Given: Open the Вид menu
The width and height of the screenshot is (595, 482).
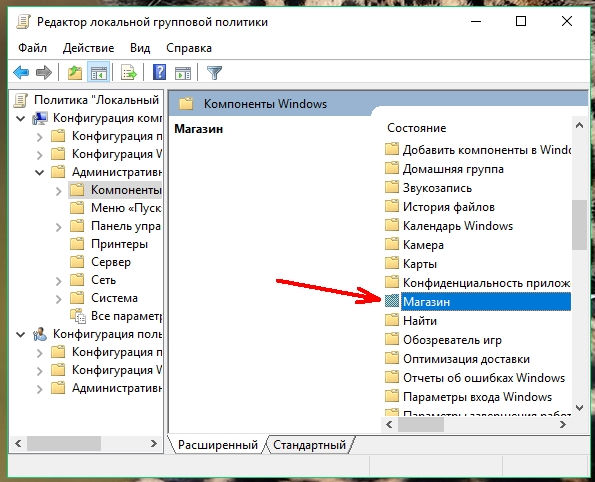Looking at the screenshot, I should (140, 48).
